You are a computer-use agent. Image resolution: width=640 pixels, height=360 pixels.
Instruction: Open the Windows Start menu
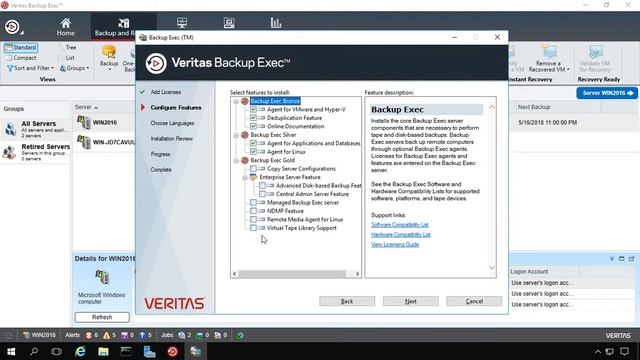(11, 351)
